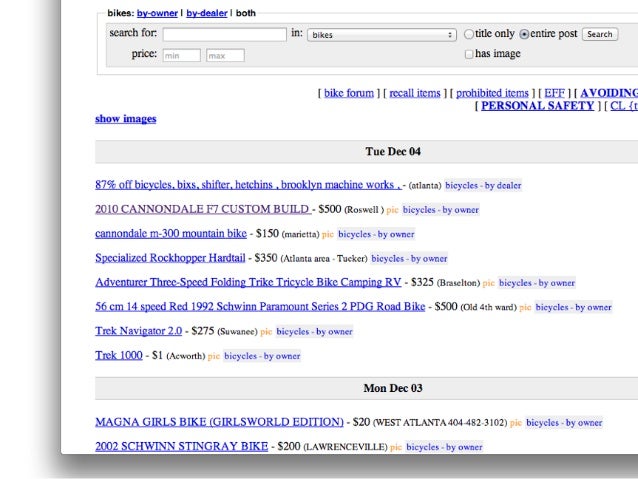The image size is (638, 479).
Task: Click the 'Mon Dec 03' date header
Action: 393,388
